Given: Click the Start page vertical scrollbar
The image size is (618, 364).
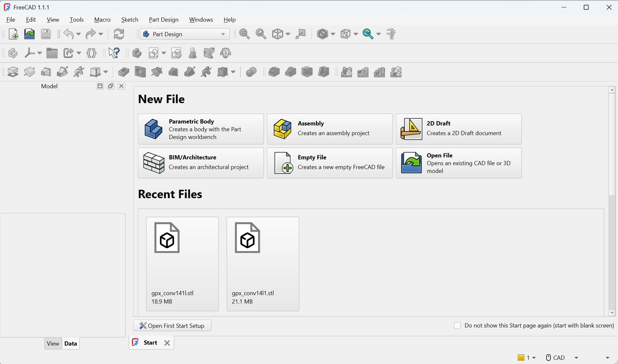Looking at the screenshot, I should pyautogui.click(x=612, y=145).
